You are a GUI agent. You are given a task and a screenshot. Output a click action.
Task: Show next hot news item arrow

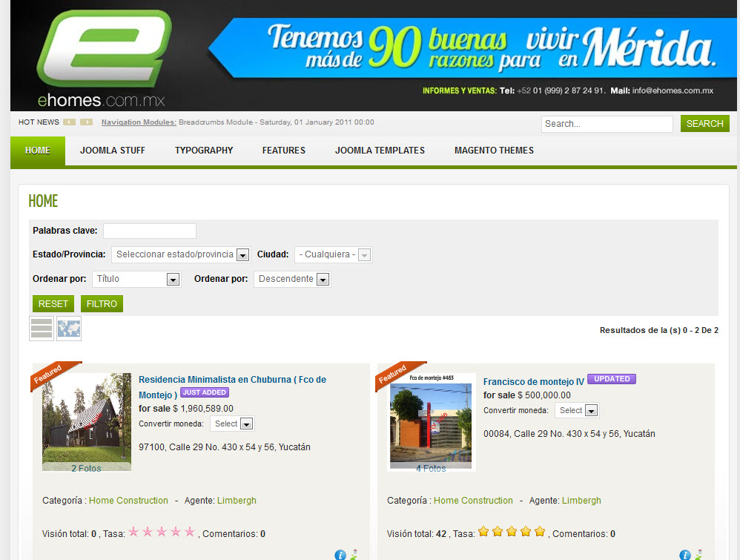[x=87, y=122]
